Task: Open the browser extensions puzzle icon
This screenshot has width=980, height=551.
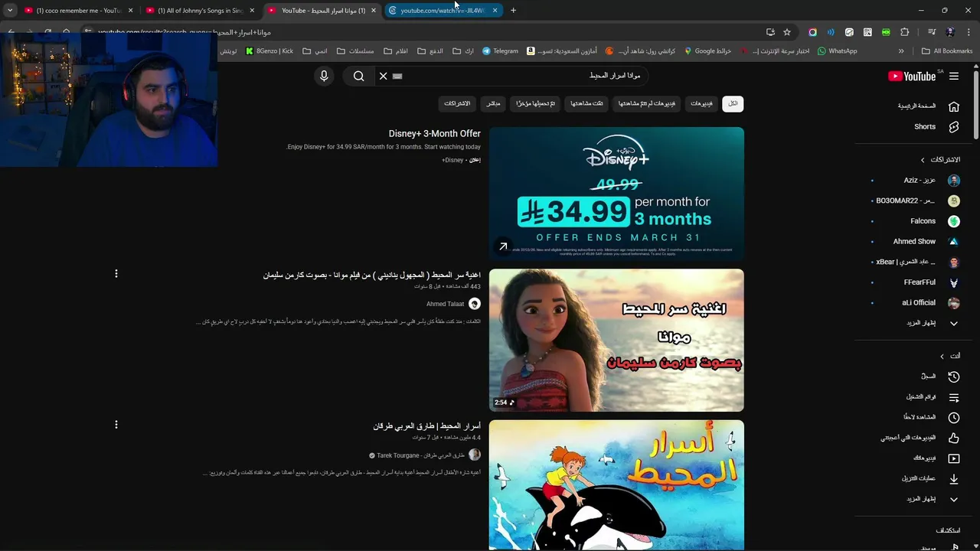Action: point(904,32)
